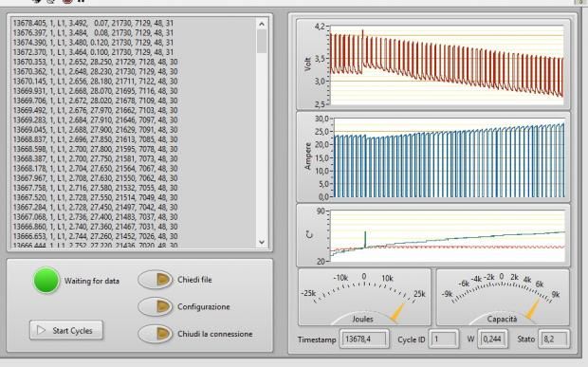
Task: Click the Capacità gauge label
Action: click(x=502, y=319)
